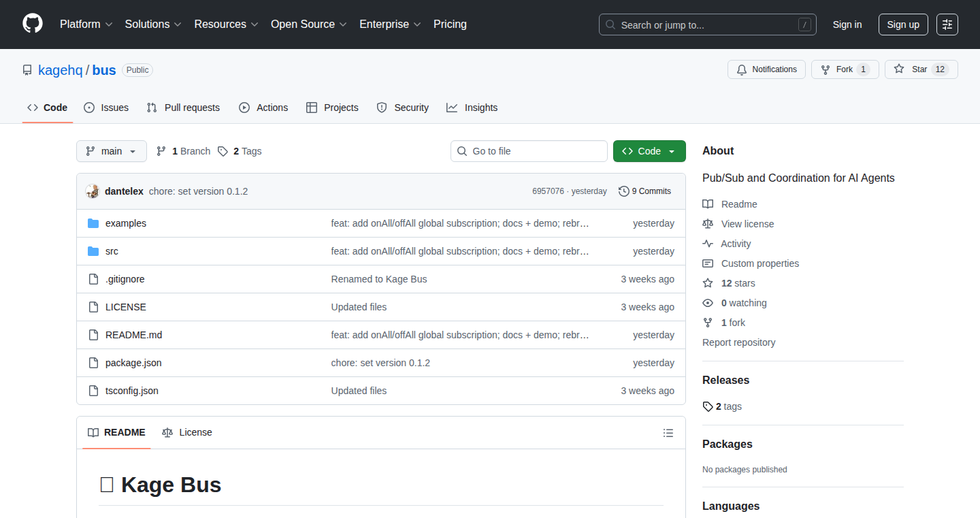Switch to the Security tab
The width and height of the screenshot is (980, 518).
(x=403, y=108)
